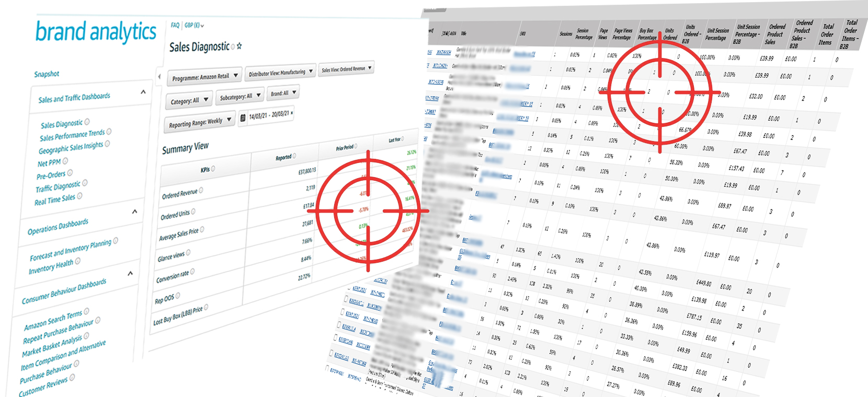Click the info icon beside Amazon Search Terms
Screen dimensions: 868x397
click(x=86, y=311)
